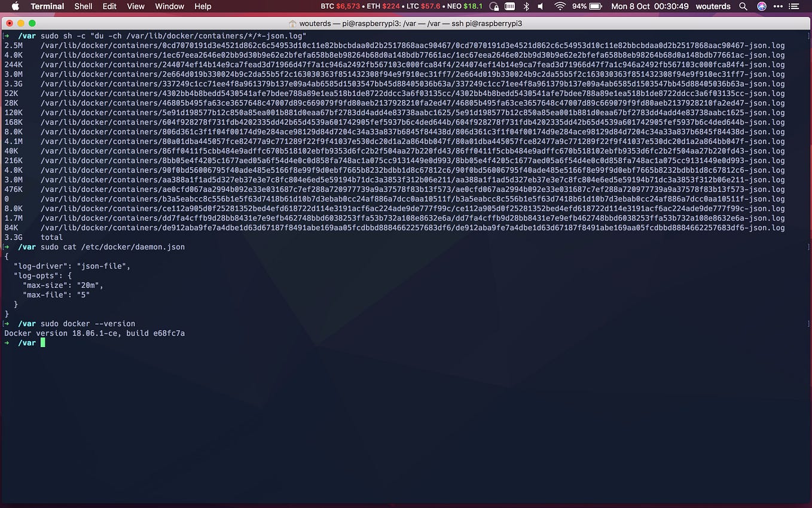The width and height of the screenshot is (812, 508).
Task: Click the 94% battery indicator
Action: tap(583, 7)
